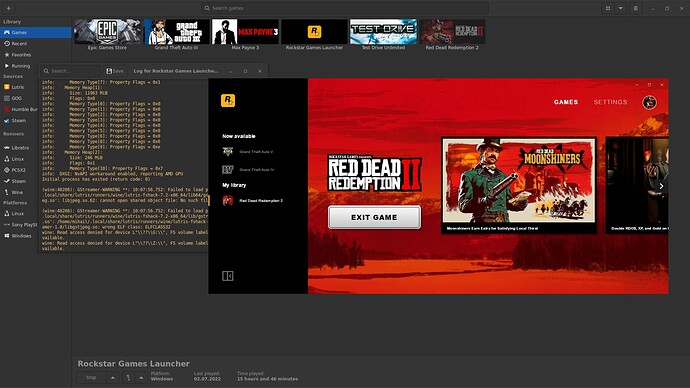690x388 pixels.
Task: Select the Epic Games Store thumbnail
Action: pyautogui.click(x=107, y=32)
